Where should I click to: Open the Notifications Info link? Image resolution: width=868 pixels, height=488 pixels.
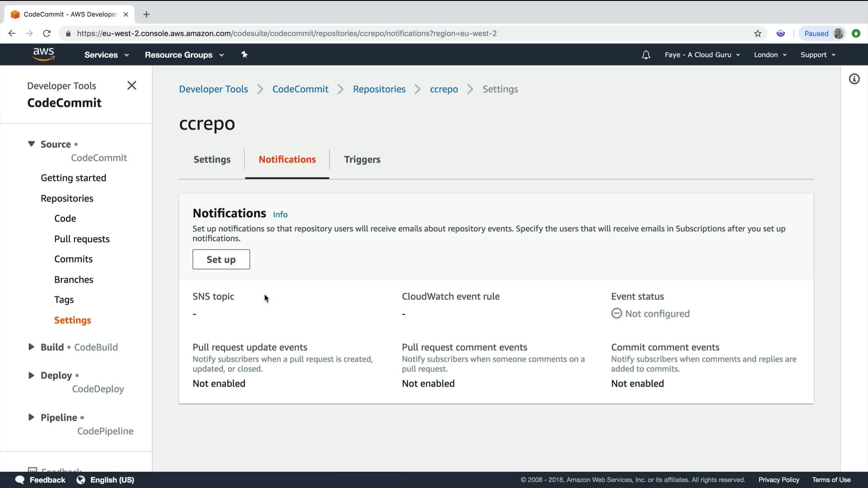[x=280, y=215]
